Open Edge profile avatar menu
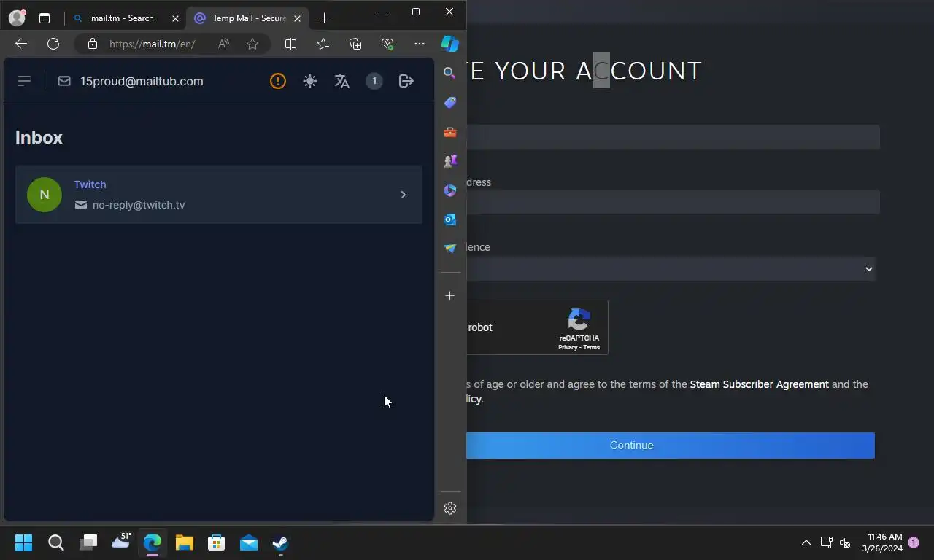 17,18
